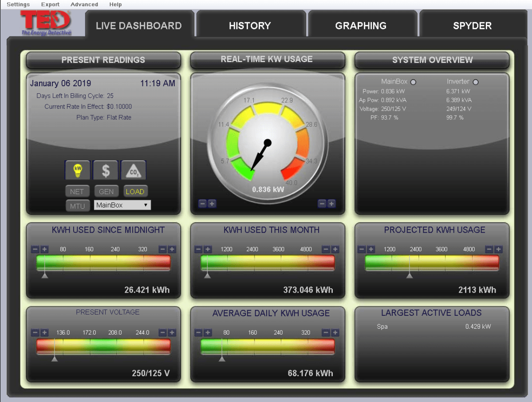Open the Graphing tab
Screen dimensions: 532x402
(361, 26)
